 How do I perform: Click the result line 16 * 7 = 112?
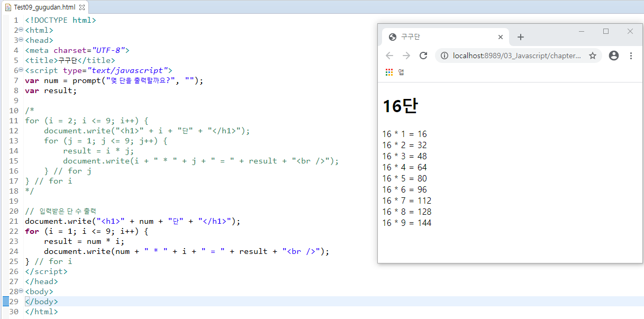[x=407, y=201]
